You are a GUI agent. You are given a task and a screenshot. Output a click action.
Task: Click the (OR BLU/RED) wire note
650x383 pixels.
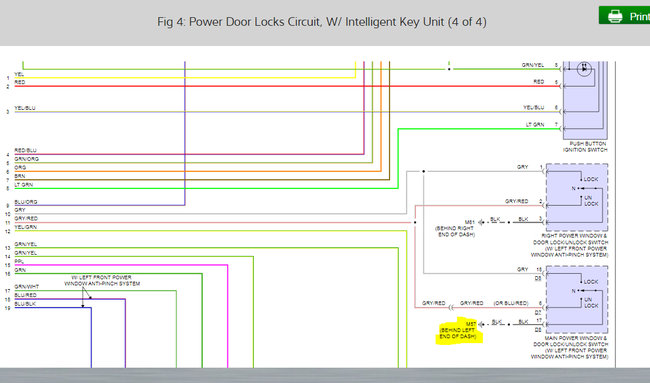[x=511, y=303]
